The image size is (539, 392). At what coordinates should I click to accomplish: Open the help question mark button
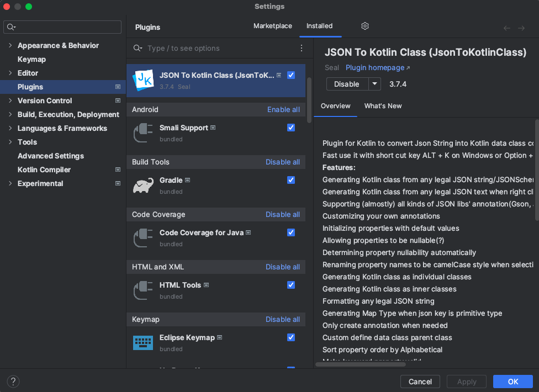point(13,382)
